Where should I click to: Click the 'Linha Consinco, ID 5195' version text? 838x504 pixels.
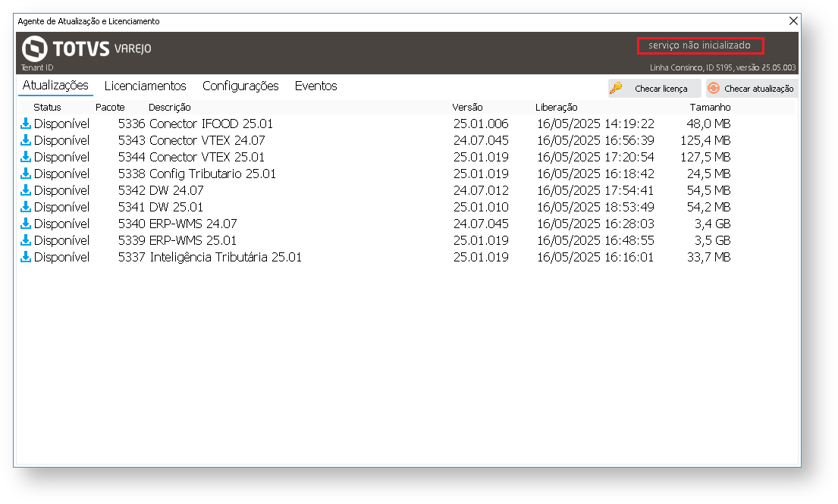click(x=723, y=67)
